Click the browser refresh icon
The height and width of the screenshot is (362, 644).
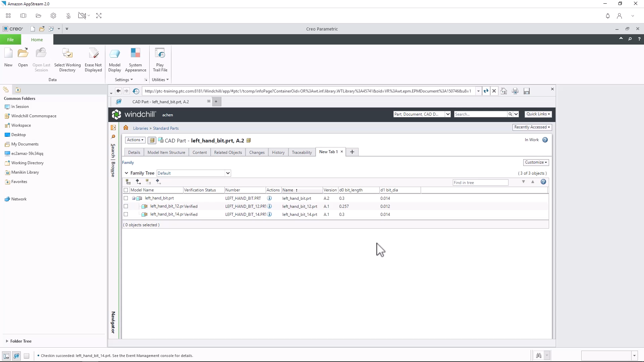(x=486, y=91)
